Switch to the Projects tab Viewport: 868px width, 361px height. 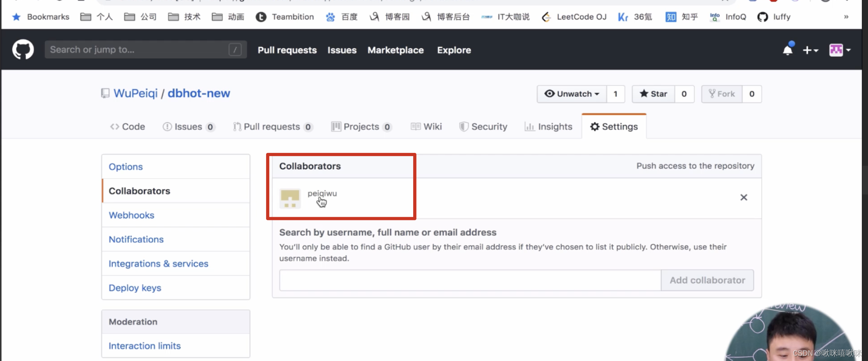361,127
